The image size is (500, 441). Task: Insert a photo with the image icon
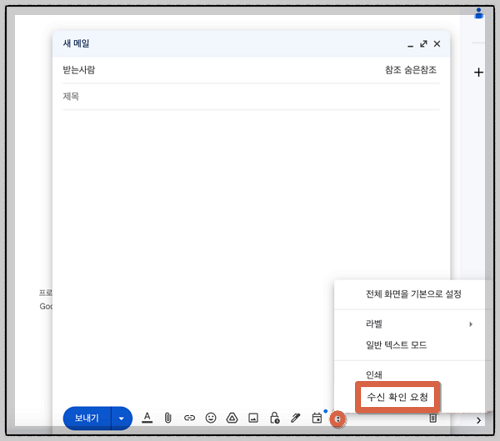(253, 418)
